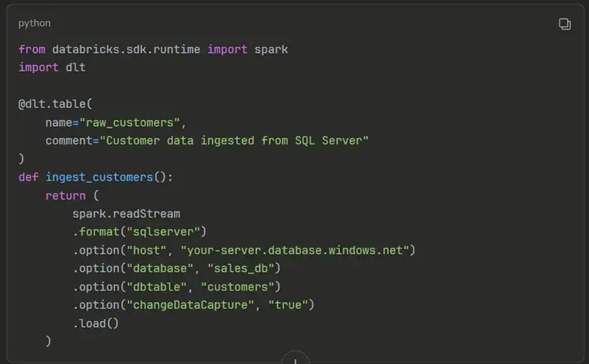This screenshot has width=589, height=364.
Task: Select the "raw_customers" name string
Action: coord(130,123)
